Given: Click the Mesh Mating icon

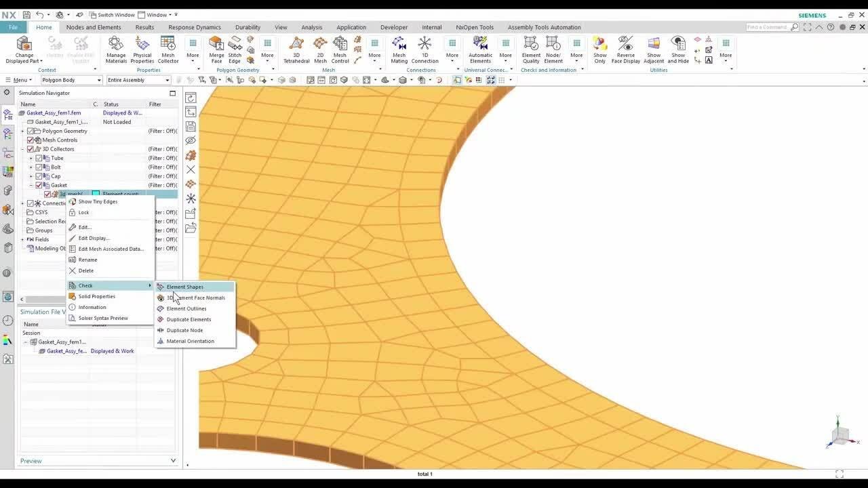Looking at the screenshot, I should click(399, 44).
